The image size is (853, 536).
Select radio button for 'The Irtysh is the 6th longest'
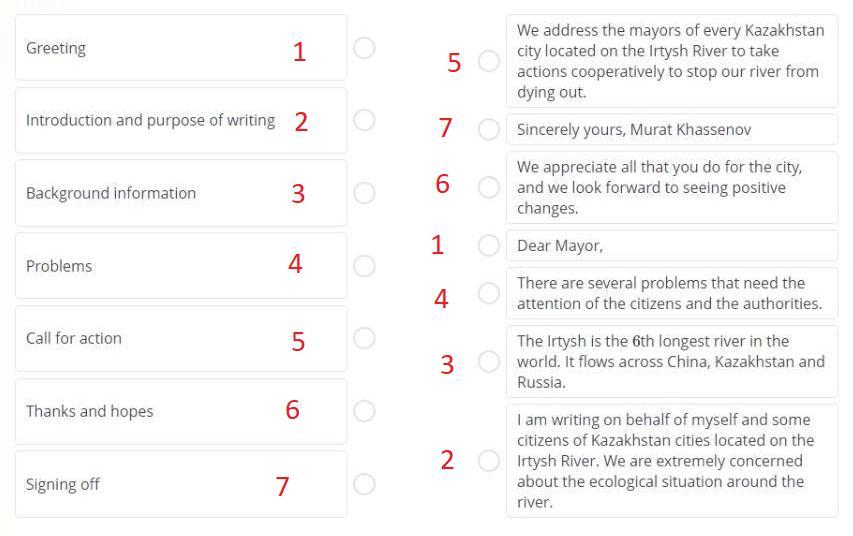[488, 361]
